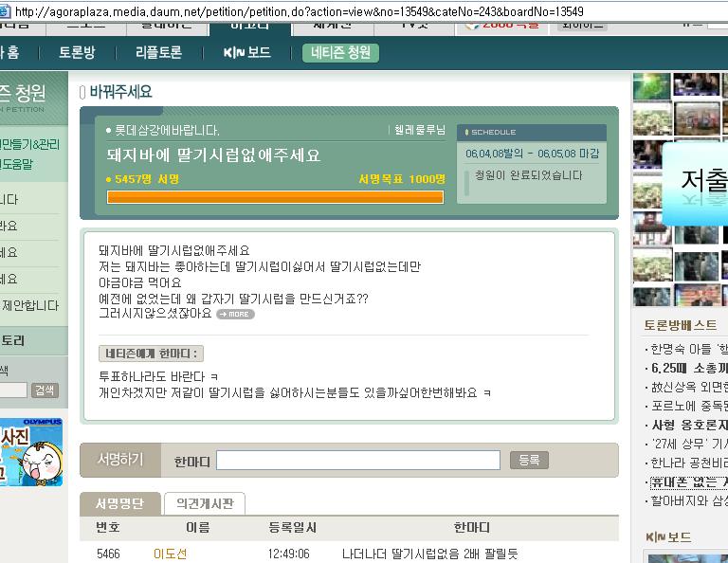Select the 네티즌 청원 menu tab

click(x=340, y=52)
